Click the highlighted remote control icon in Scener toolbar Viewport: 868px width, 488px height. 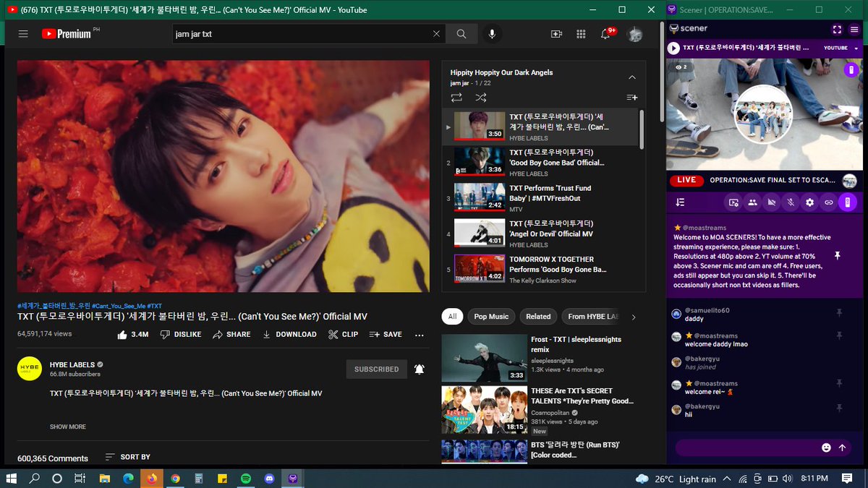(847, 202)
